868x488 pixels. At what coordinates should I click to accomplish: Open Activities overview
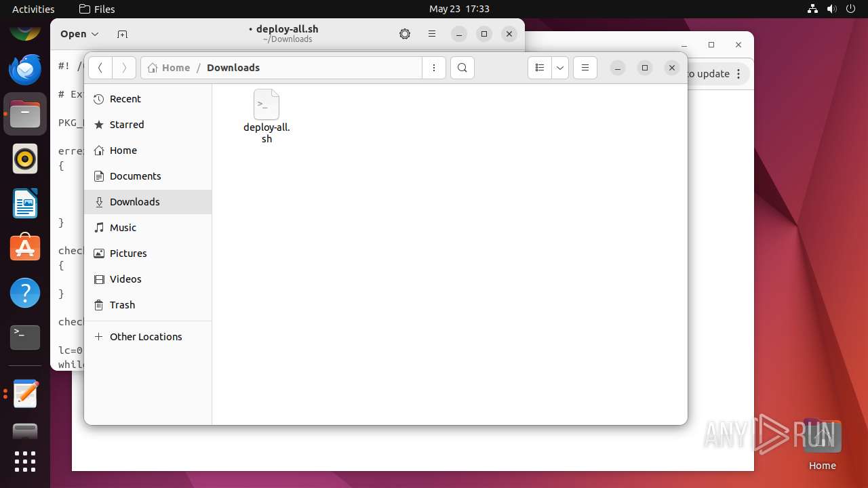33,9
